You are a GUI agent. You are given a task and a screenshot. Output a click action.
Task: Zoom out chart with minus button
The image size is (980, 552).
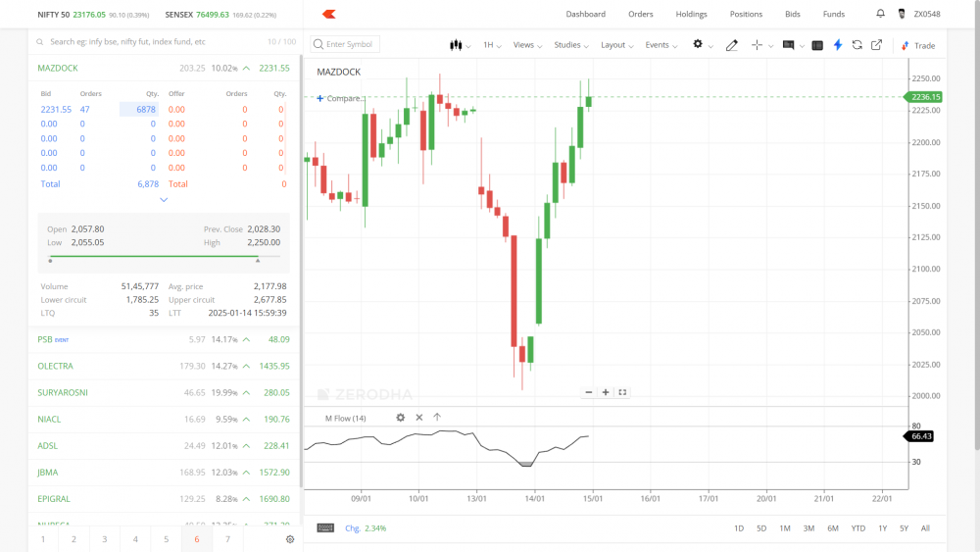pyautogui.click(x=589, y=392)
